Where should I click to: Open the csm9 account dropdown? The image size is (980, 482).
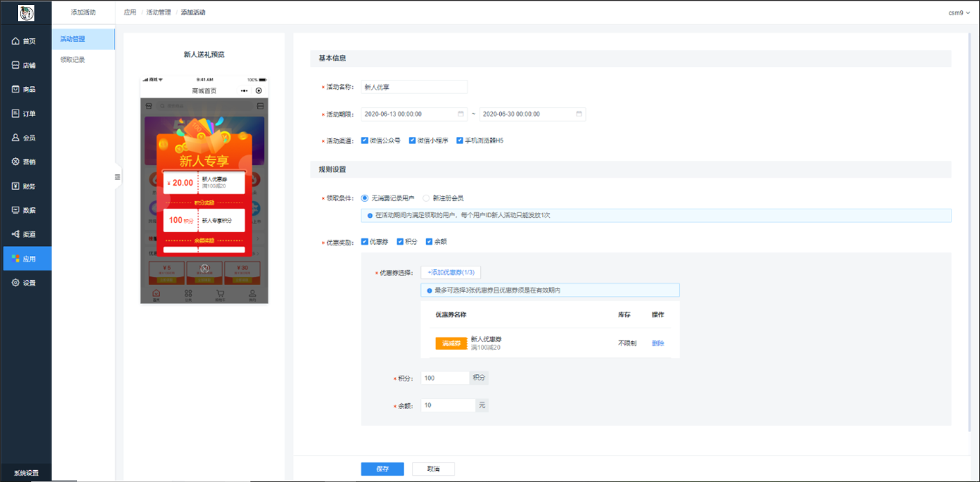(958, 13)
